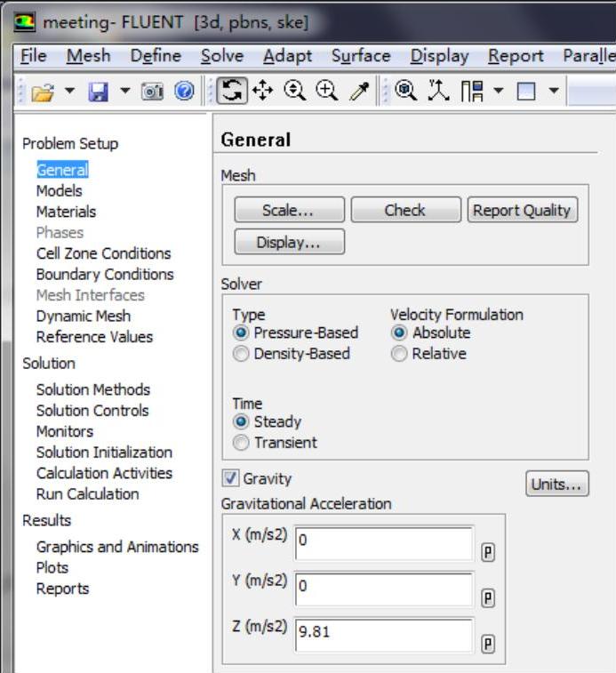Open help via blue question icon

[x=184, y=91]
